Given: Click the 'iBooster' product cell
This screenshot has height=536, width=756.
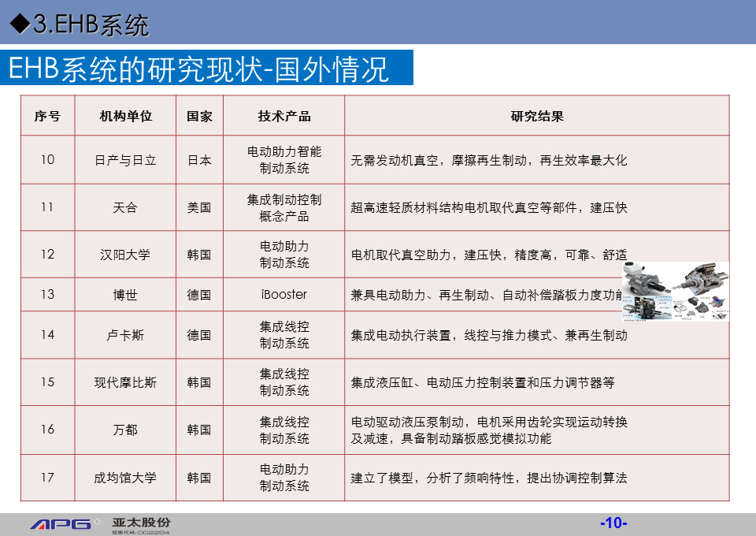Looking at the screenshot, I should tap(284, 294).
